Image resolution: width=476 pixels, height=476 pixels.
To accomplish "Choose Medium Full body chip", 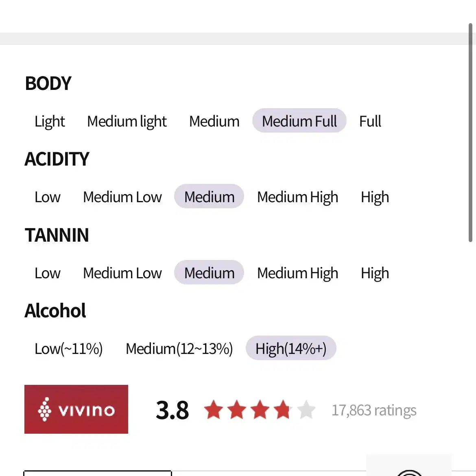I will click(299, 120).
